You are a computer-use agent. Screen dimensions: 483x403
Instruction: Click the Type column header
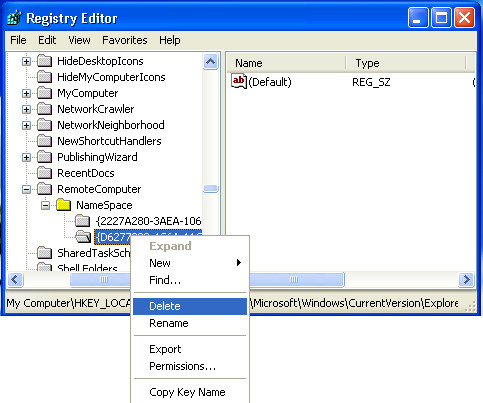point(406,63)
